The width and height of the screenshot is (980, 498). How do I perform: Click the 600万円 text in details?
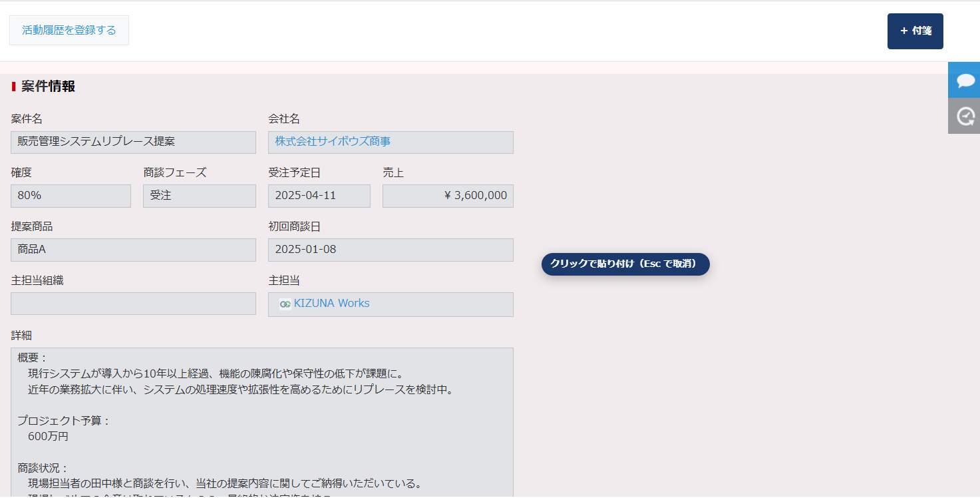click(48, 437)
